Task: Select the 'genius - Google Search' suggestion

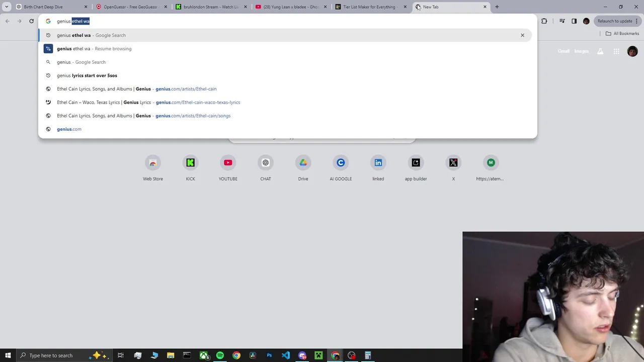Action: tap(285, 62)
